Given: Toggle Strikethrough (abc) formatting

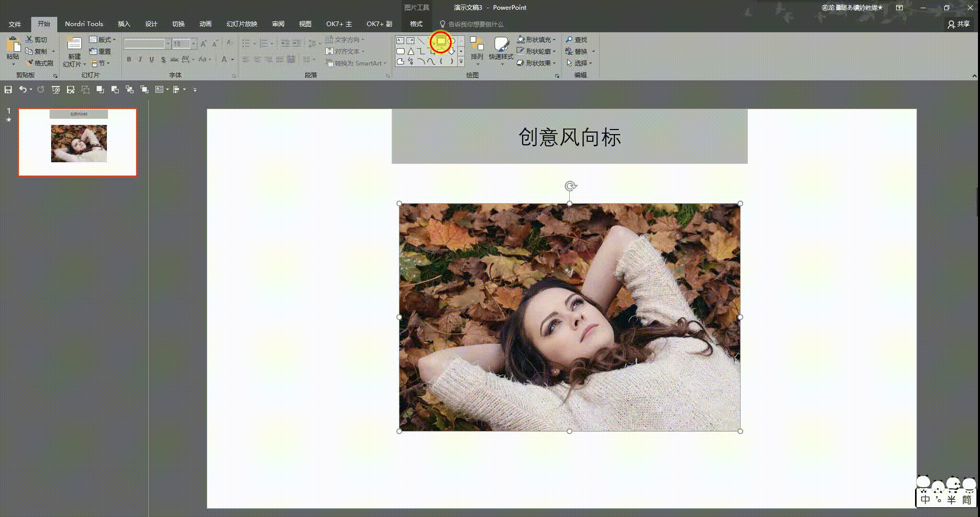Looking at the screenshot, I should 174,59.
